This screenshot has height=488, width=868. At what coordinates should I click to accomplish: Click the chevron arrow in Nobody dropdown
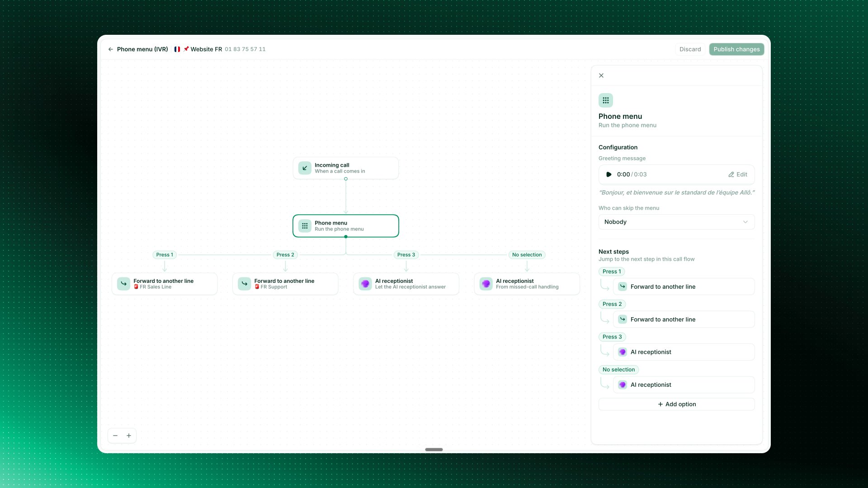click(x=745, y=222)
